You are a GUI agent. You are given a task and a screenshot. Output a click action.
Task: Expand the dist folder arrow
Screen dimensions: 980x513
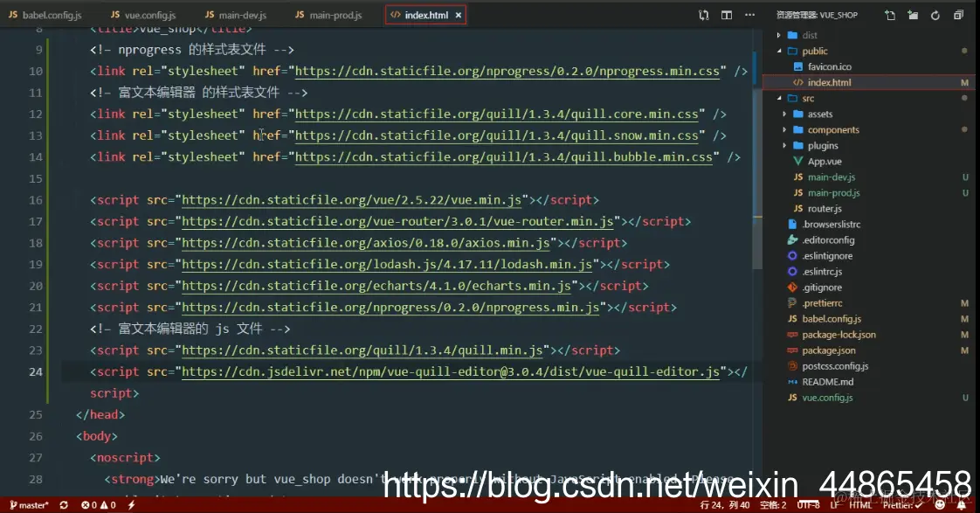click(779, 35)
